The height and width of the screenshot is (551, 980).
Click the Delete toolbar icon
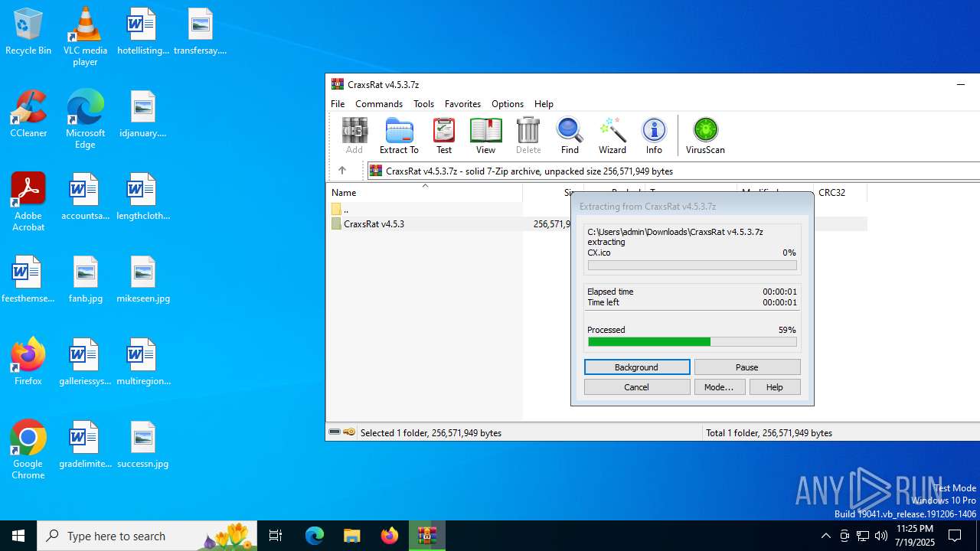click(528, 136)
